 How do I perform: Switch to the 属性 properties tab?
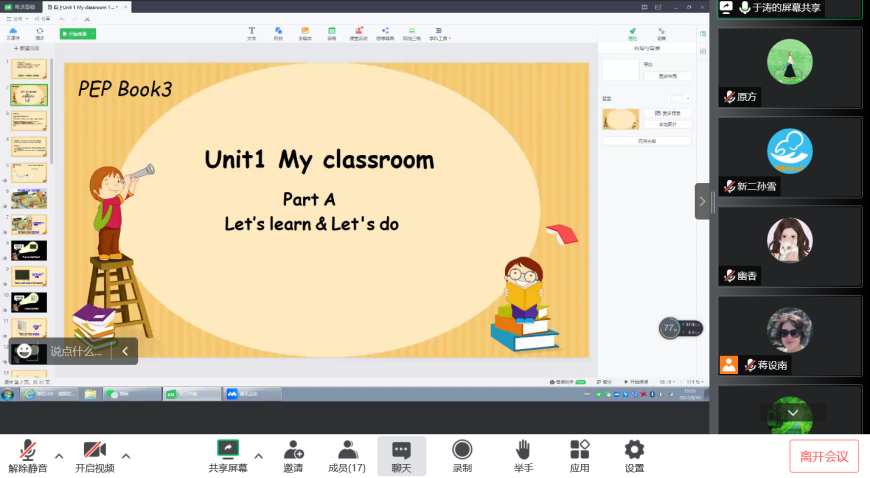[633, 34]
